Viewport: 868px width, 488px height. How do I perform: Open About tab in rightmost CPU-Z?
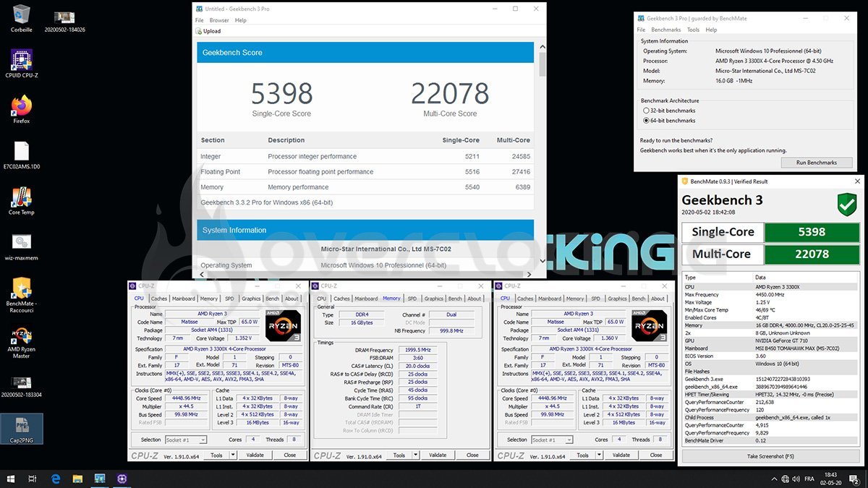658,299
